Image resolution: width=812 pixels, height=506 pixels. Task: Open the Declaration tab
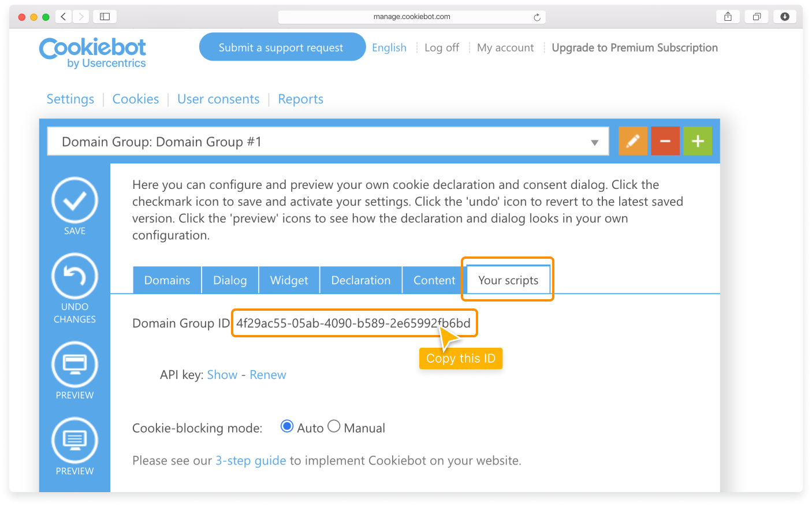tap(360, 280)
